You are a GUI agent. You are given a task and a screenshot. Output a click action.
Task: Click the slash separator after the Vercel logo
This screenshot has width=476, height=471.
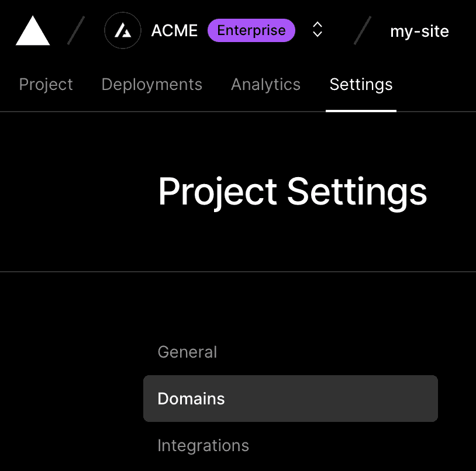pos(75,30)
